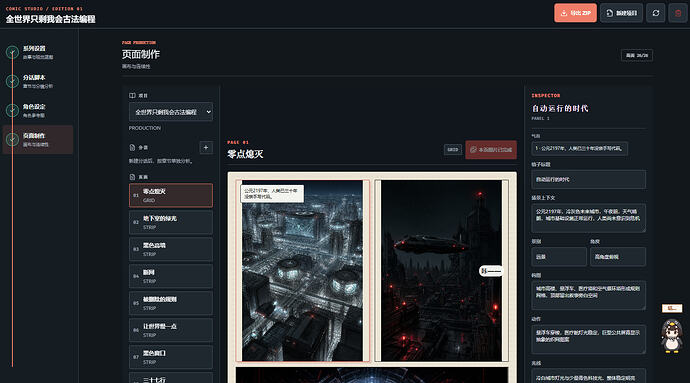Viewport: 690px width, 383px height.
Task: Open the project selector dropdown
Action: [171, 112]
